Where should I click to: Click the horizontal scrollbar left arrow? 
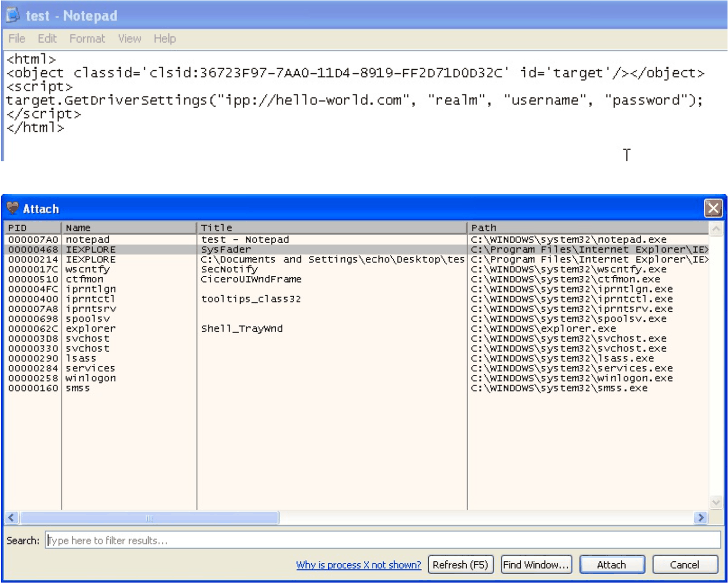[x=12, y=517]
